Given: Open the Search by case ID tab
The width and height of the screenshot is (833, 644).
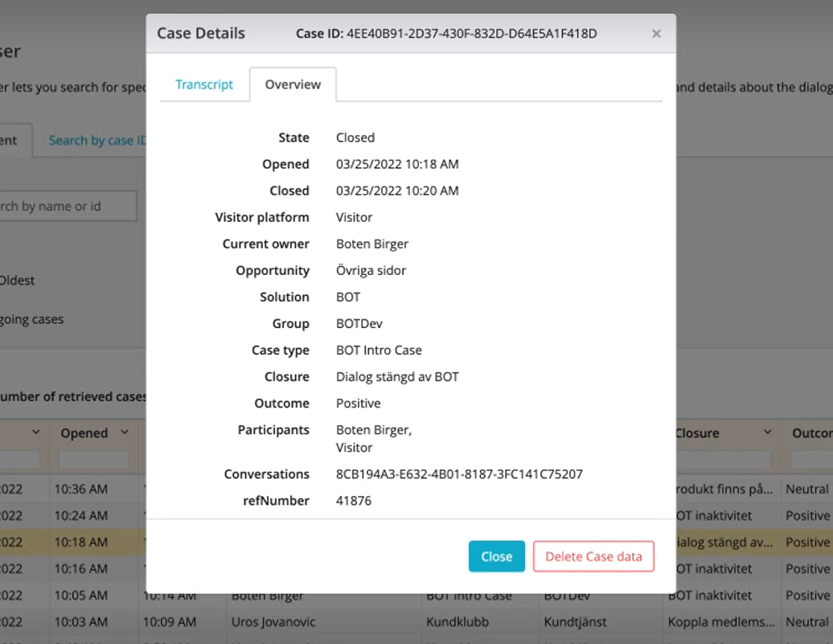Looking at the screenshot, I should [96, 140].
